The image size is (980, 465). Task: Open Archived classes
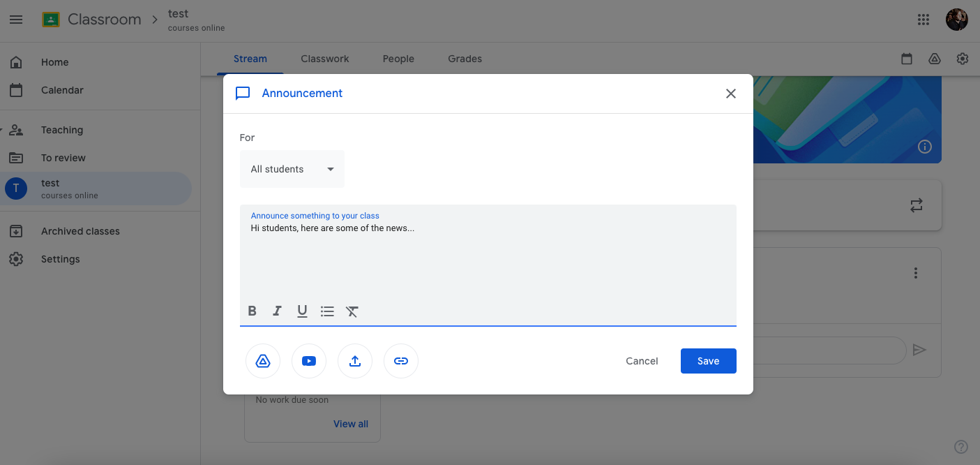click(96, 231)
